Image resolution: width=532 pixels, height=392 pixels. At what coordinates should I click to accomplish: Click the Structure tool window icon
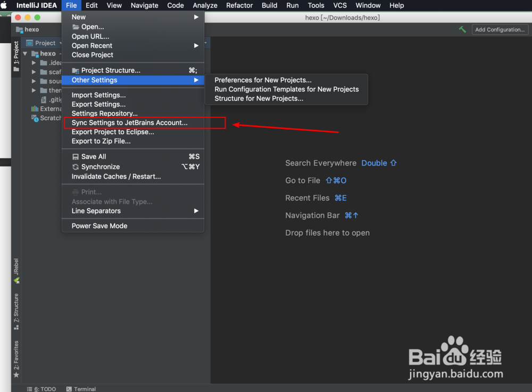pos(16,328)
